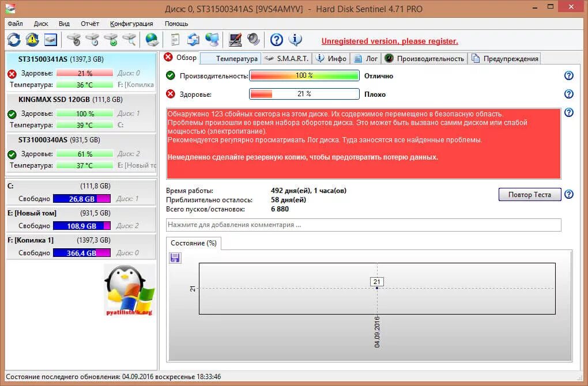Image resolution: width=588 pixels, height=386 pixels.
Task: Select the KINGMAX SSD 120GB disk
Action: tap(81, 112)
